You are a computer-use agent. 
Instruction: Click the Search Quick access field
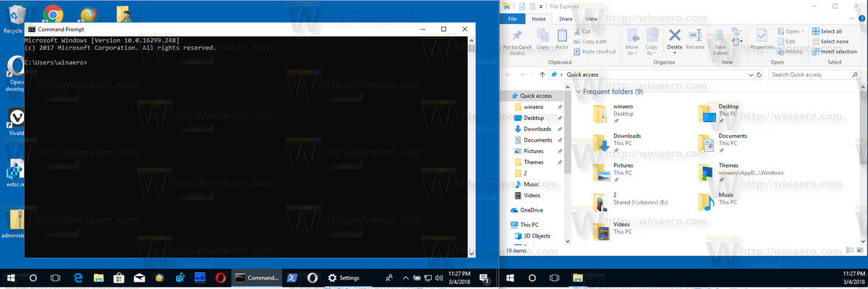816,74
